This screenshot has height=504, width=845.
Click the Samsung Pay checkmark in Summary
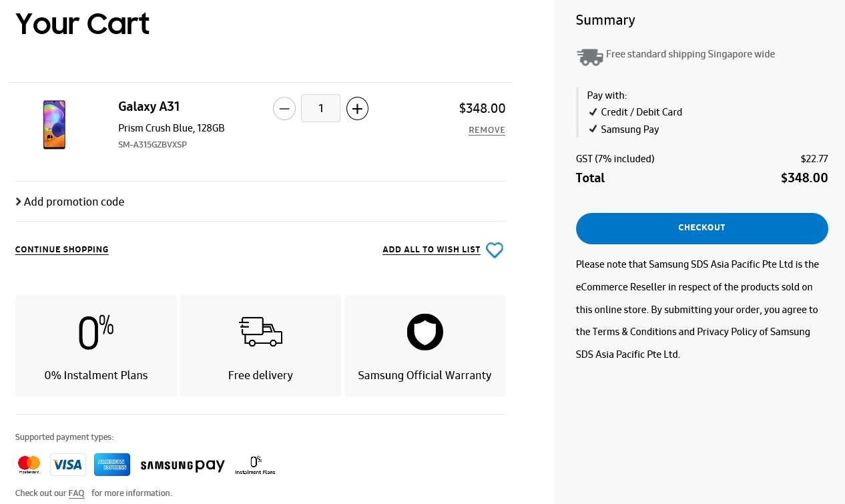tap(593, 130)
